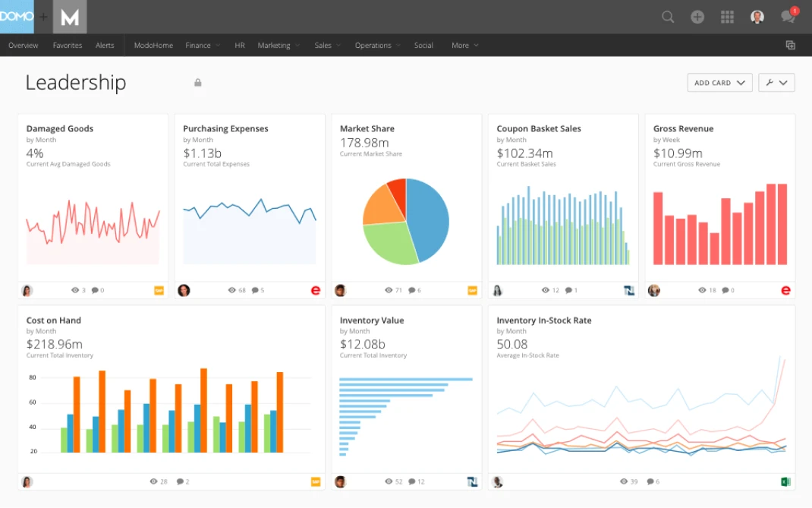Open the app grid icon in top bar
The width and height of the screenshot is (812, 508).
pos(727,16)
